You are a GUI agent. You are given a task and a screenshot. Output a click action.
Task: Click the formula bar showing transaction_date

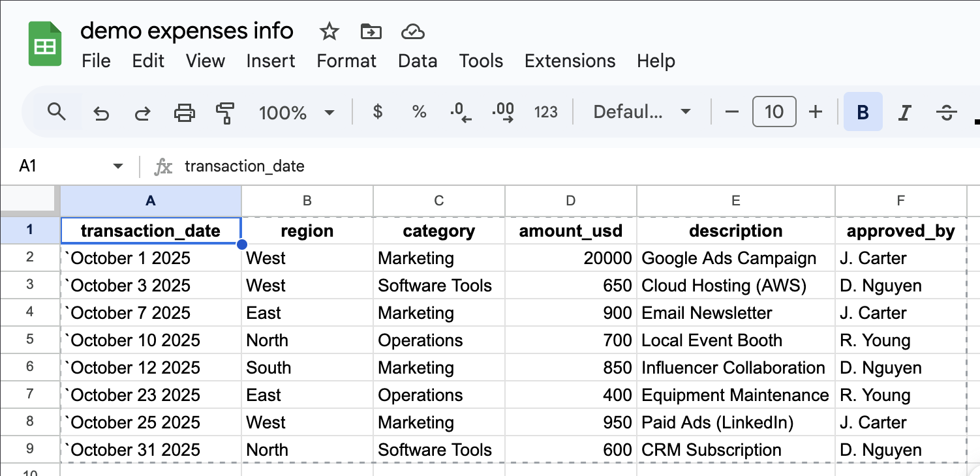click(245, 166)
